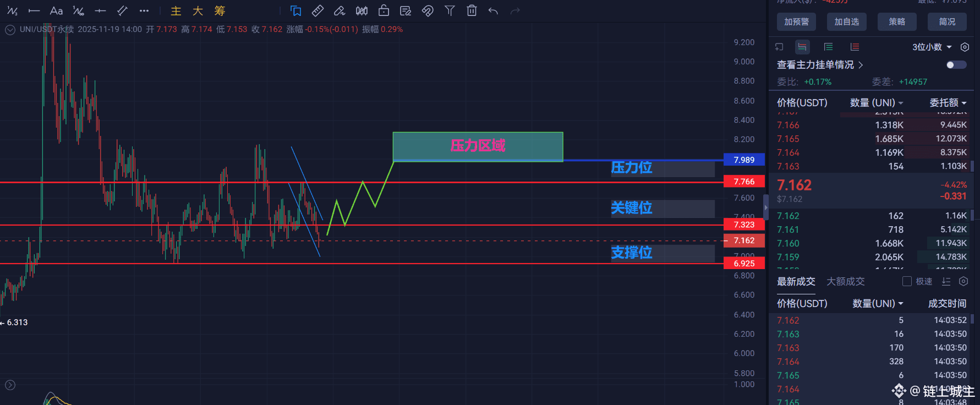Click the sell order row at 7.166
The image size is (980, 405).
[x=872, y=125]
